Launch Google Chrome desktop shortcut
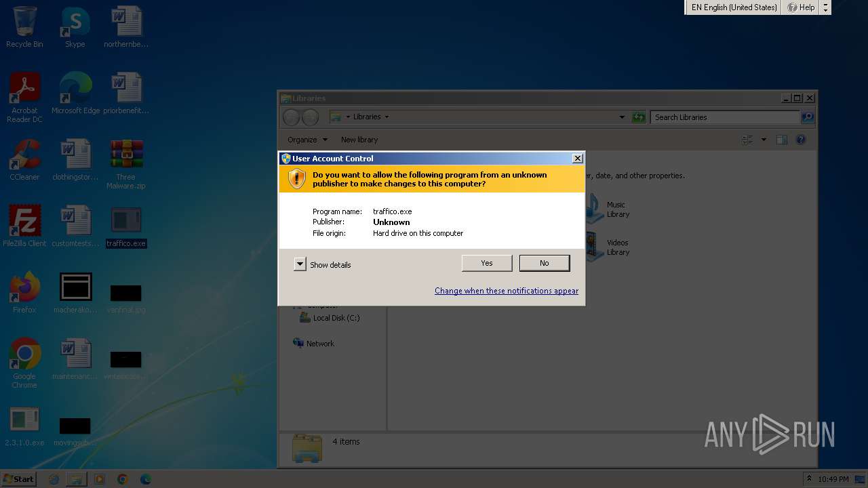 [24, 363]
